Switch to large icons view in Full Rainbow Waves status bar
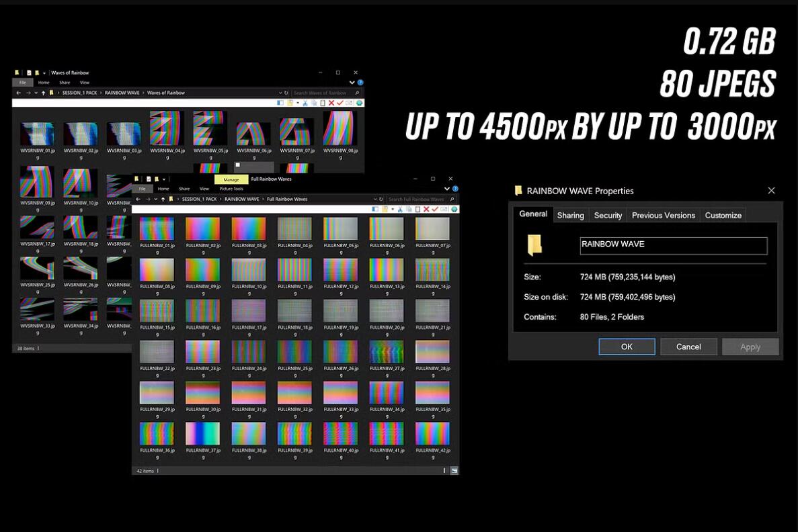Viewport: 798px width, 532px height. coord(454,471)
